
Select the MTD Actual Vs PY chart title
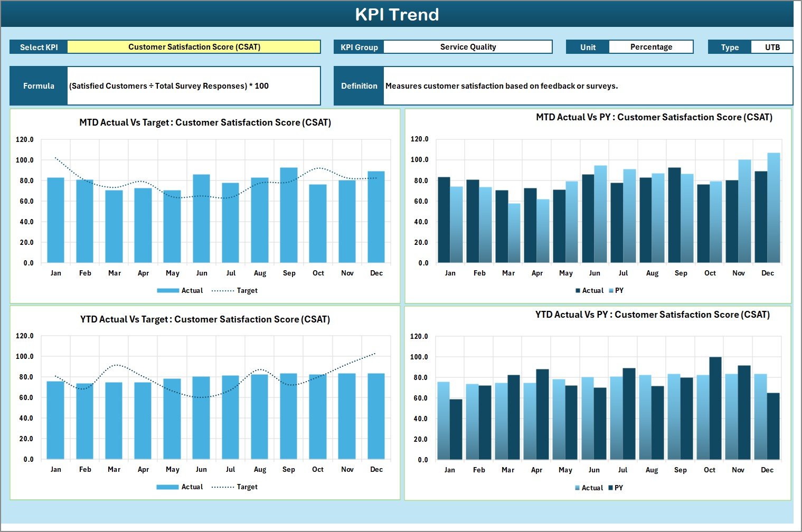[x=654, y=117]
